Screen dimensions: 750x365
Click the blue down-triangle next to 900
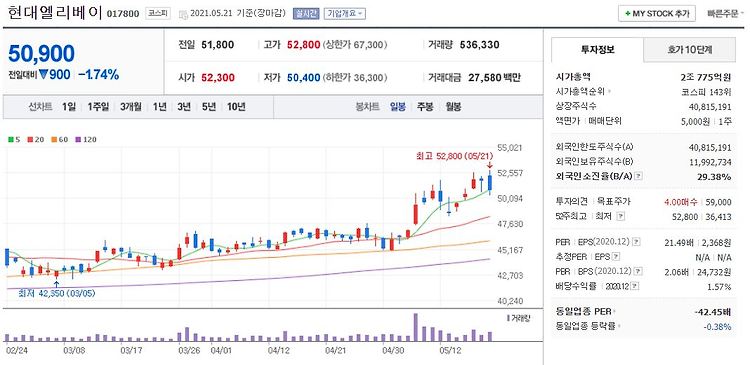tap(45, 75)
